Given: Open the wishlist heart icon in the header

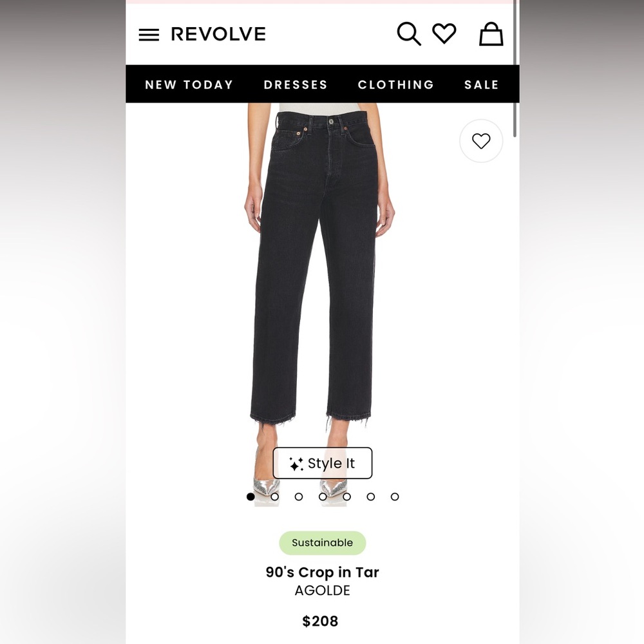Looking at the screenshot, I should [444, 33].
